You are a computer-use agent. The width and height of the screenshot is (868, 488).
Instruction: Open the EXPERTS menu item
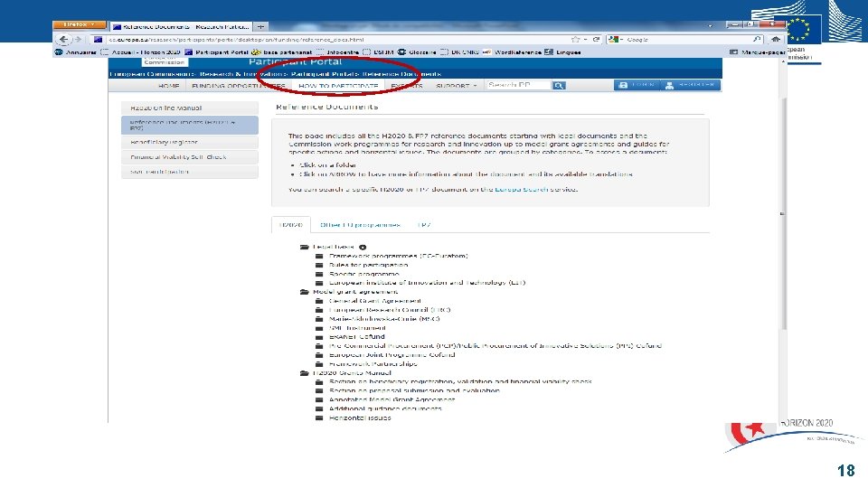point(406,86)
